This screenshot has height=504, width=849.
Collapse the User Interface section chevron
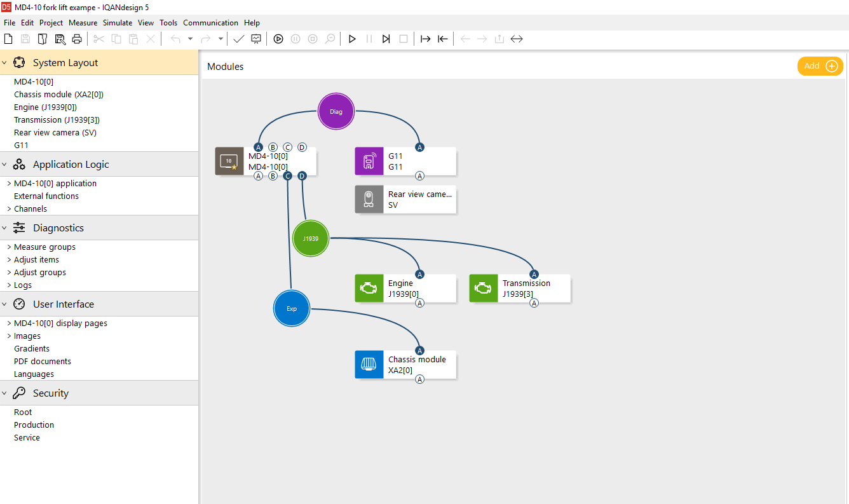[x=4, y=304]
